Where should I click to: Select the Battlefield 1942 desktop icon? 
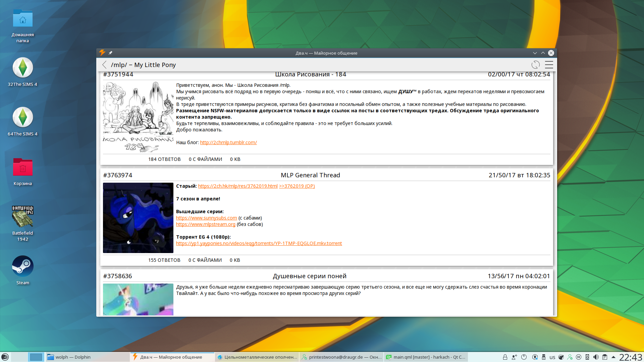click(x=22, y=224)
